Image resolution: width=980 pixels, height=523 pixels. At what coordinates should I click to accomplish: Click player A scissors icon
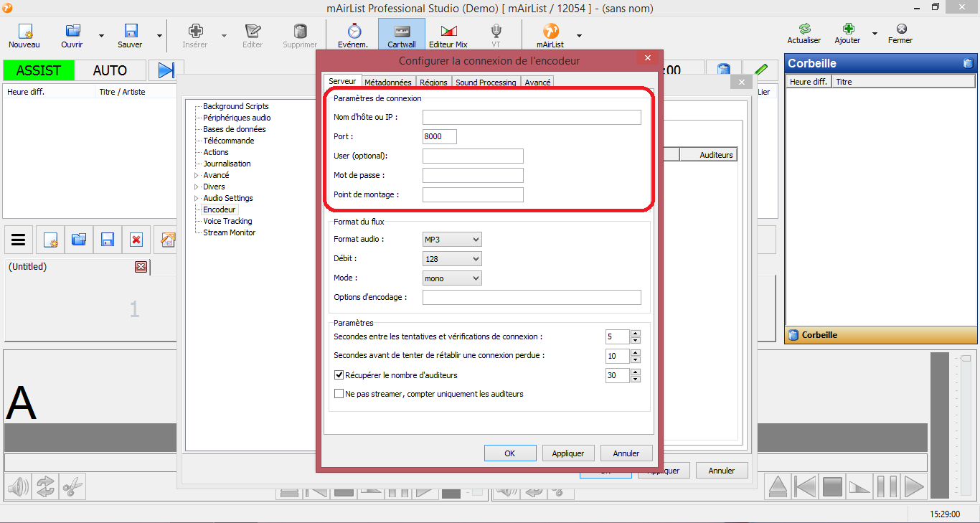[x=72, y=487]
